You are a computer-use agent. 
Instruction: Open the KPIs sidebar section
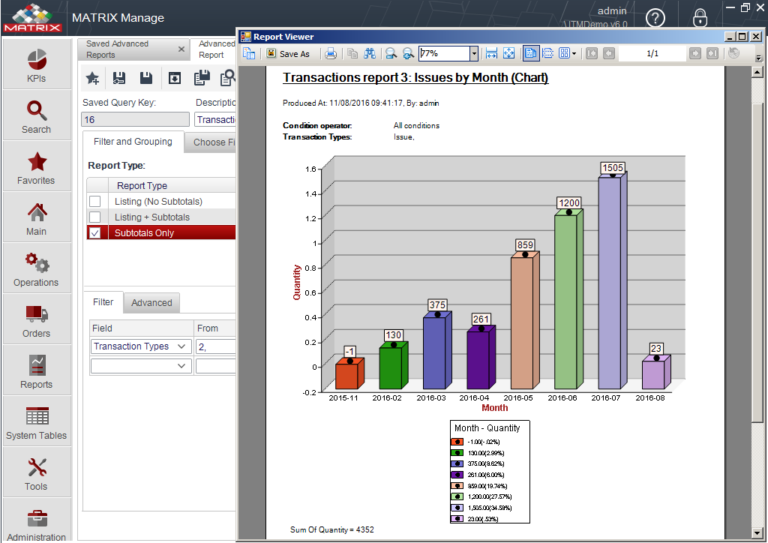(36, 64)
